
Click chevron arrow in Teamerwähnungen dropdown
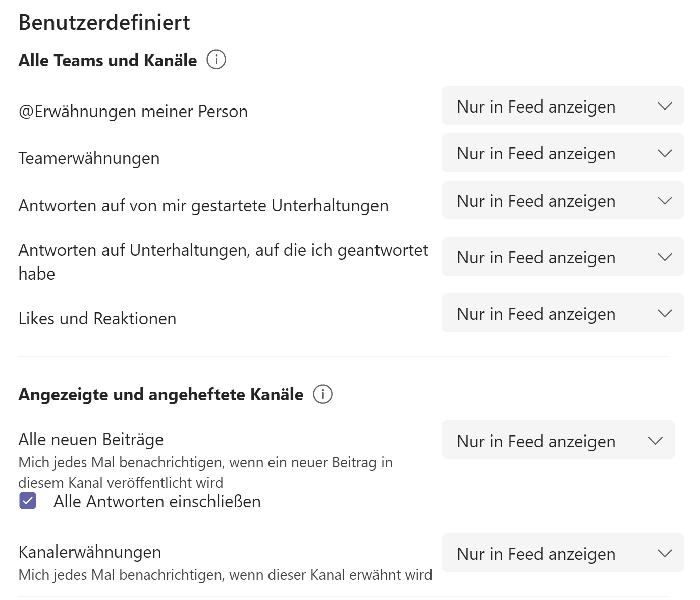(665, 153)
